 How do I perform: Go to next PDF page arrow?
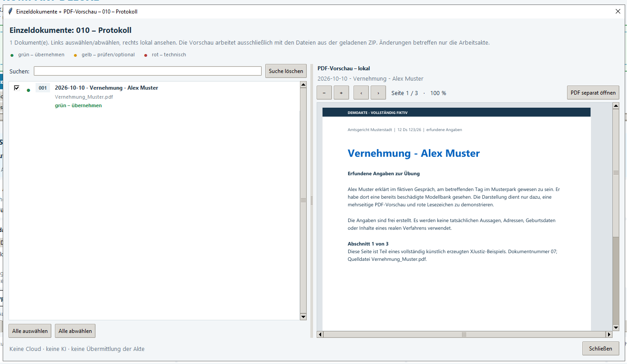(x=378, y=93)
